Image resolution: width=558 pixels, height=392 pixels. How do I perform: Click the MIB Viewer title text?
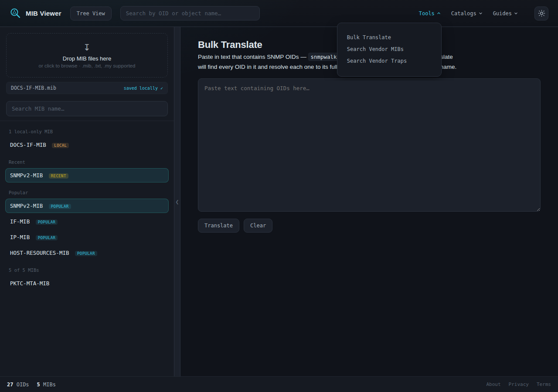[x=44, y=14]
